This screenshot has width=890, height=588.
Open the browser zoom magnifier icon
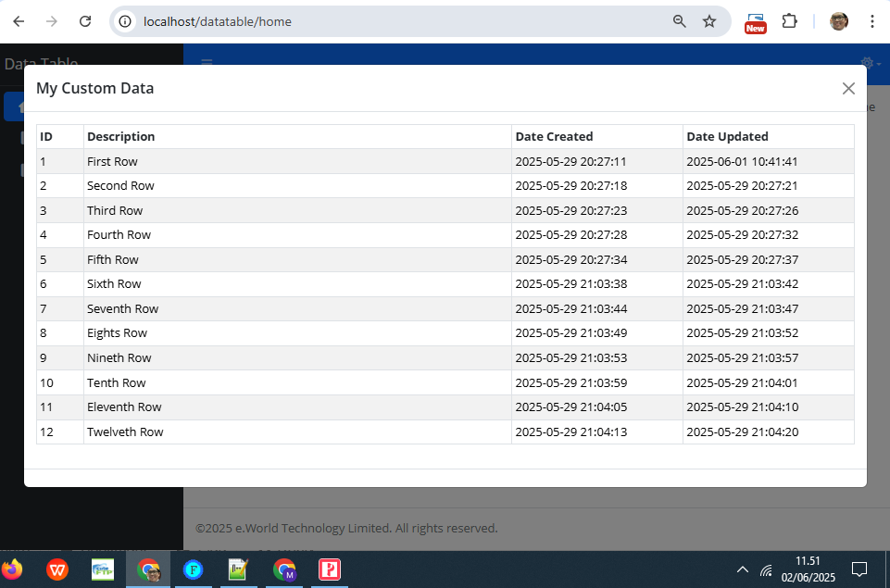(680, 21)
